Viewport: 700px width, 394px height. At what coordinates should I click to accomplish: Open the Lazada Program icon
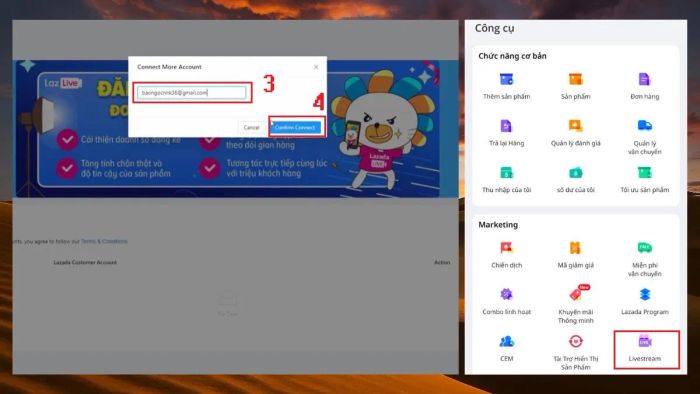tap(644, 294)
